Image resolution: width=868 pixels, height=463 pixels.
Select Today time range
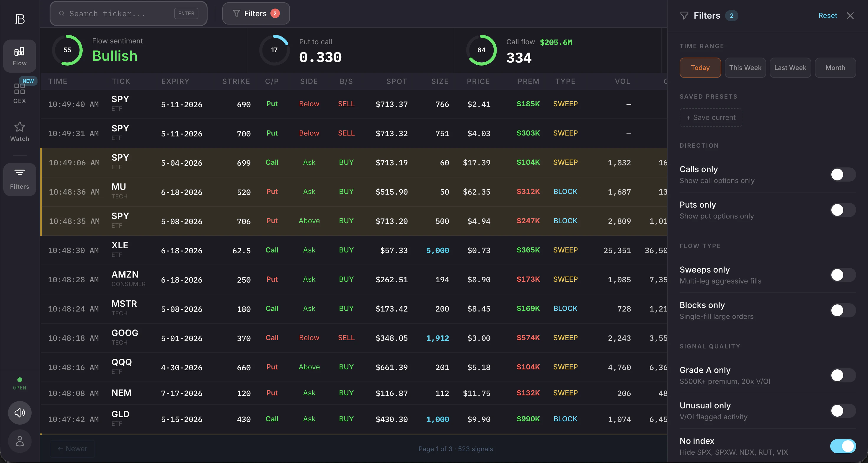(700, 68)
